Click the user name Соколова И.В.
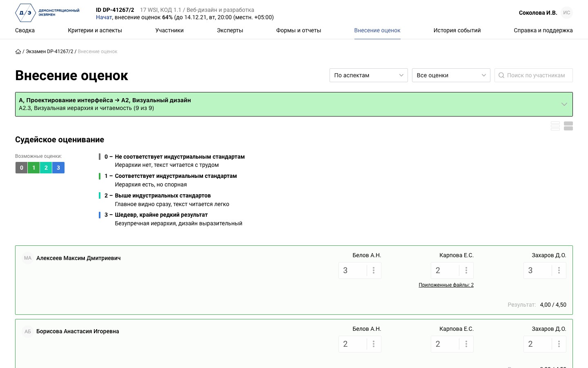 (538, 13)
